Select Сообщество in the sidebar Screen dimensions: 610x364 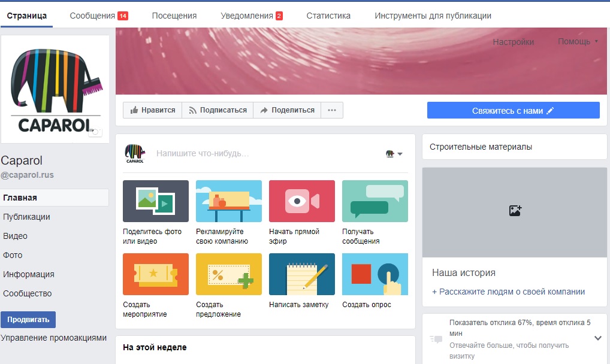(x=27, y=293)
